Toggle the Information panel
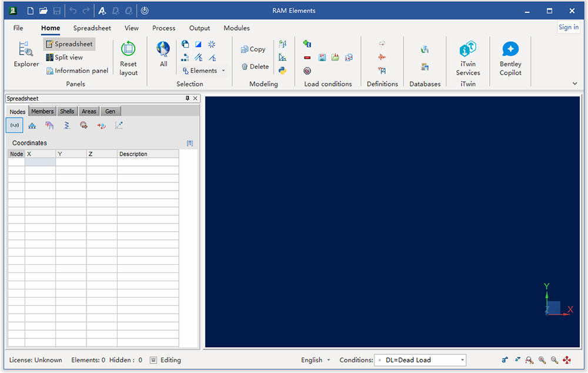The image size is (588, 373). click(77, 71)
